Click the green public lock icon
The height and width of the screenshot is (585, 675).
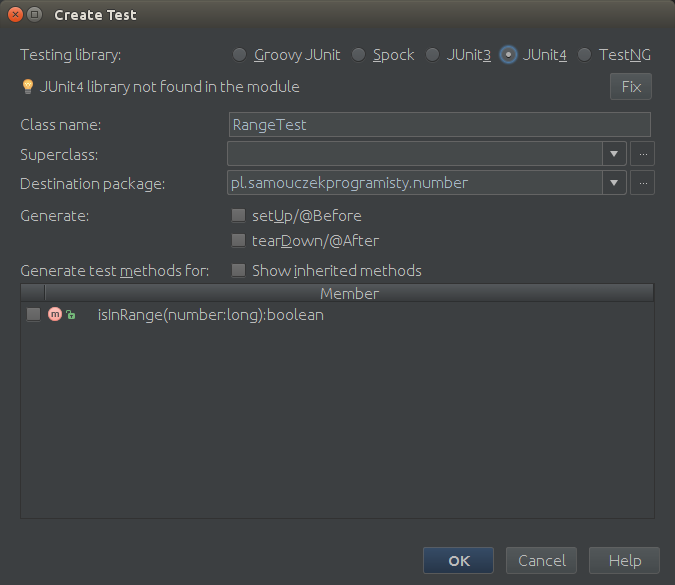coord(71,315)
